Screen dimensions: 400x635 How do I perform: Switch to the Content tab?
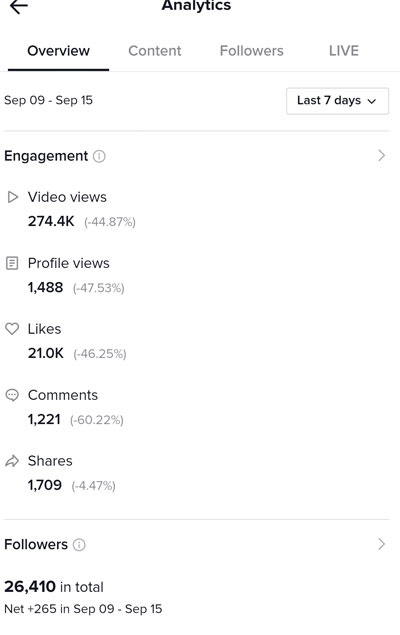[x=155, y=51]
